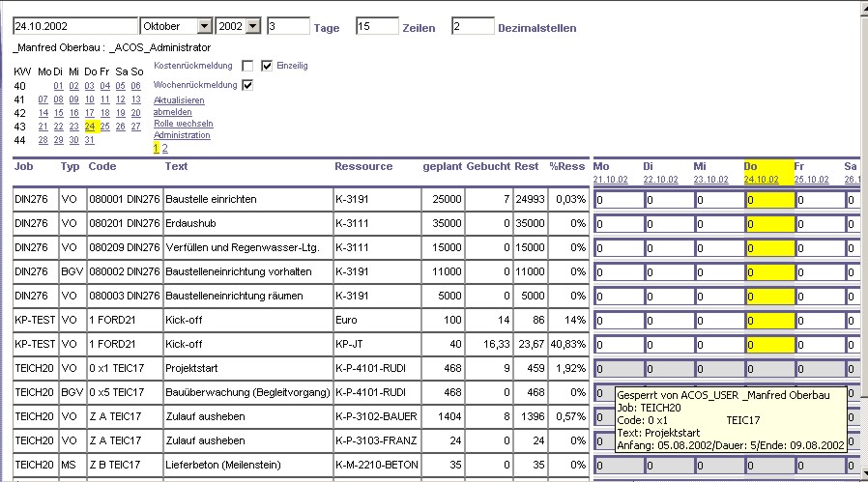
Task: Click the Di 22.10.02 column date link
Action: pyautogui.click(x=660, y=180)
